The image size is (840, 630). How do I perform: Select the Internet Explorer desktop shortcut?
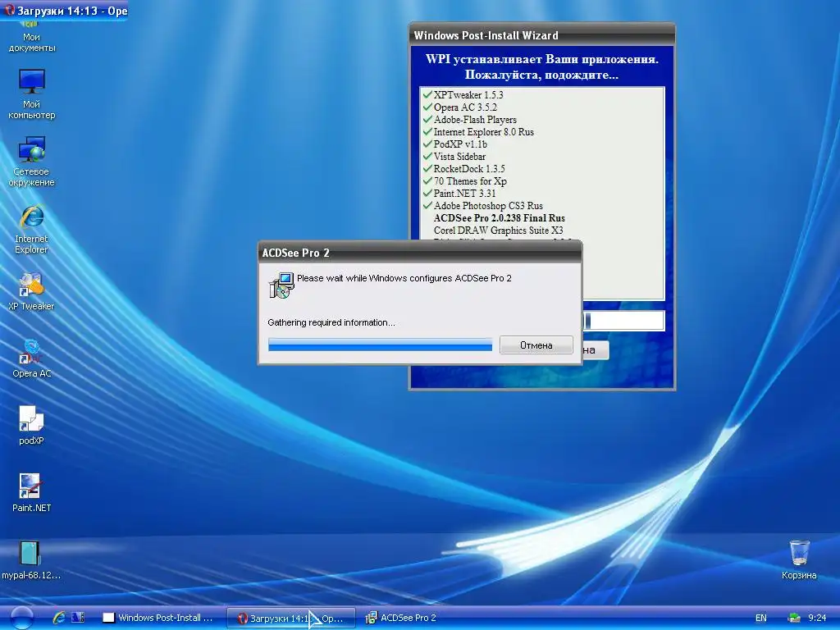tap(31, 229)
